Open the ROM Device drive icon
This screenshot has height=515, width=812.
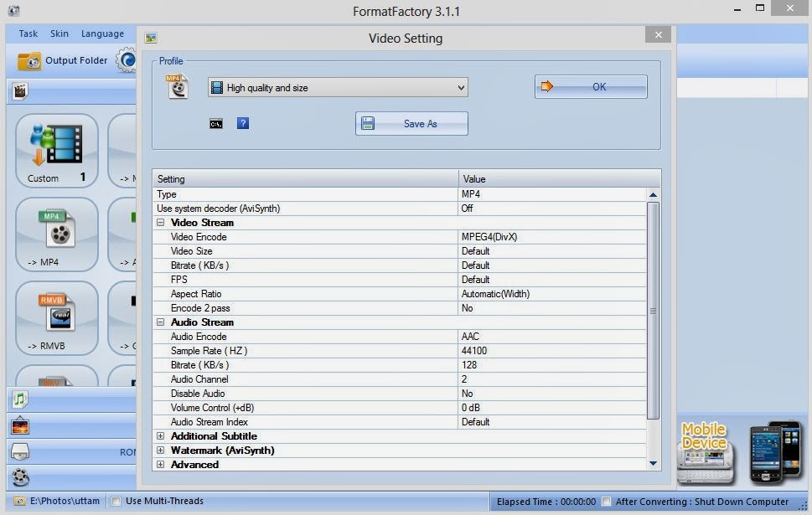tap(19, 452)
